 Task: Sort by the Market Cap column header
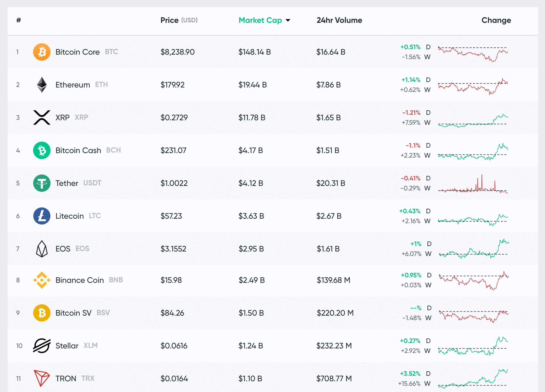point(260,20)
